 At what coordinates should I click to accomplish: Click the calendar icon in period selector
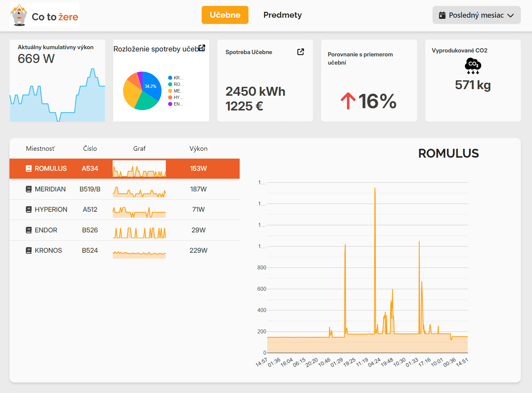442,15
